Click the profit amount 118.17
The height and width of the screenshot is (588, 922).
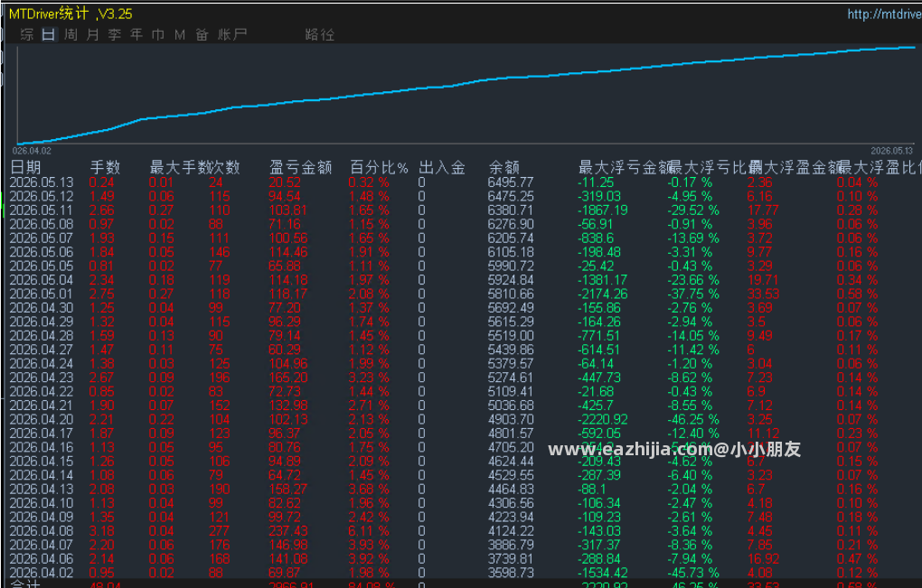click(x=288, y=294)
